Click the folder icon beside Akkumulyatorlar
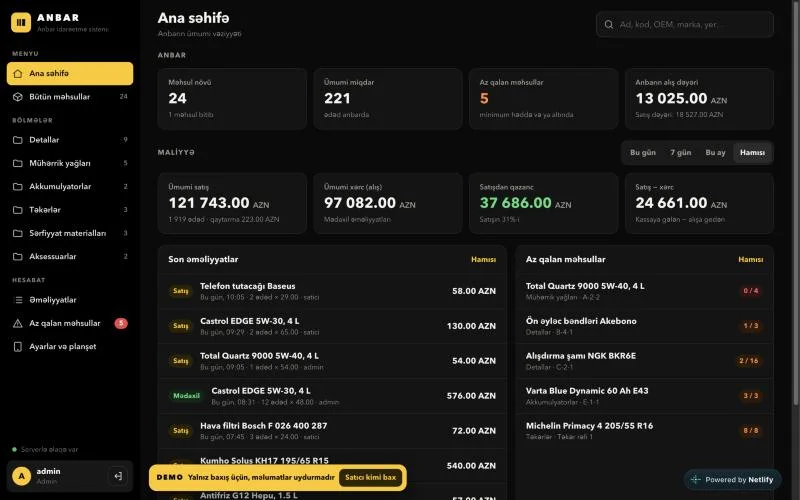The image size is (800, 500). pos(18,187)
